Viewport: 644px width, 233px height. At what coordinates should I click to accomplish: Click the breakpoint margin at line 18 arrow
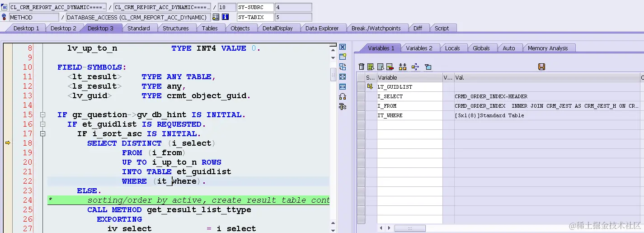point(7,143)
